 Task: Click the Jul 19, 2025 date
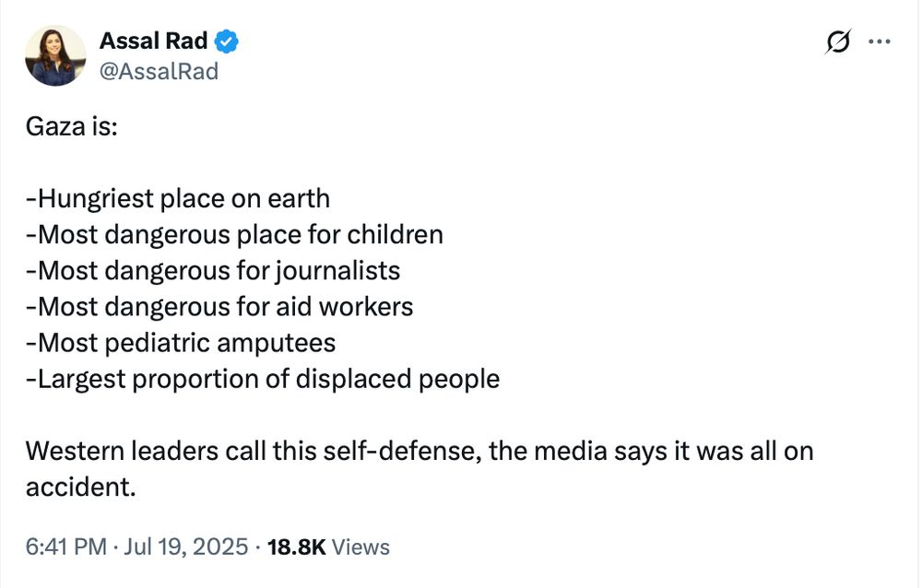click(186, 547)
